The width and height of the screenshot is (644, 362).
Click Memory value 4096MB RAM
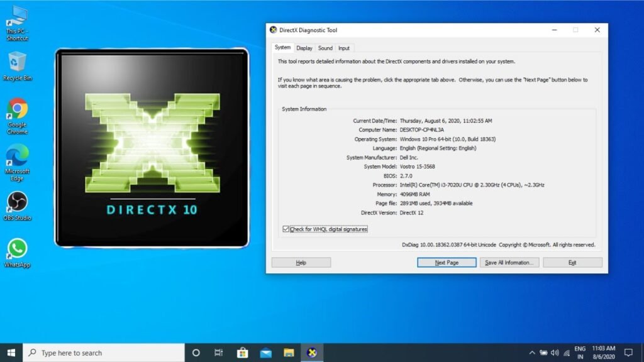415,194
